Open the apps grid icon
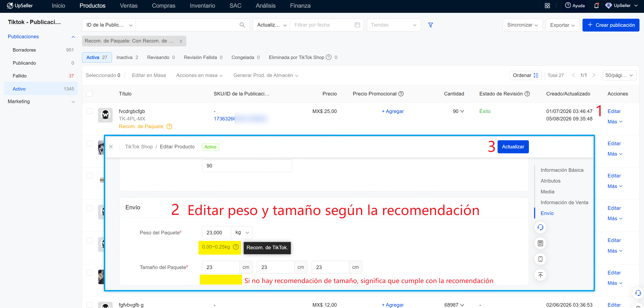 click(547, 5)
